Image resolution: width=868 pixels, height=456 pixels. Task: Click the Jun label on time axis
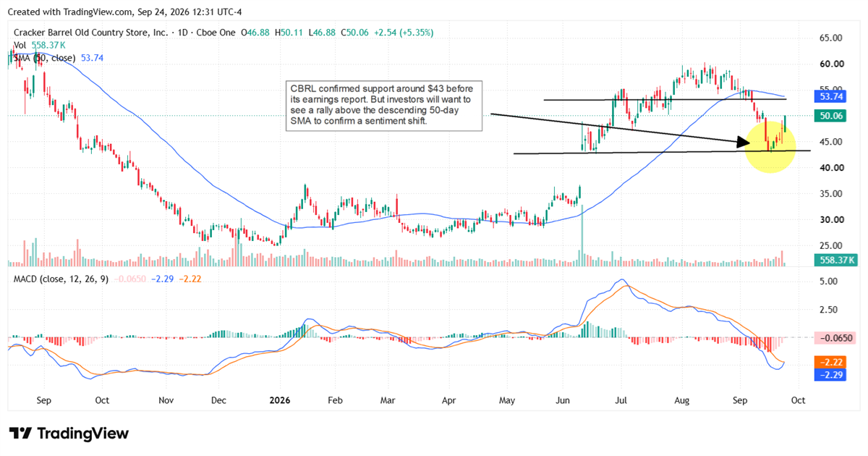(x=562, y=400)
